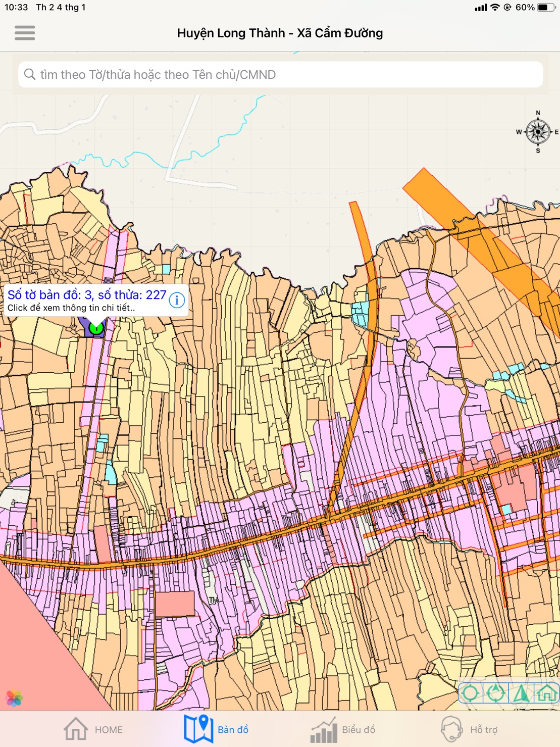Tap the search magnifier icon

coord(30,74)
